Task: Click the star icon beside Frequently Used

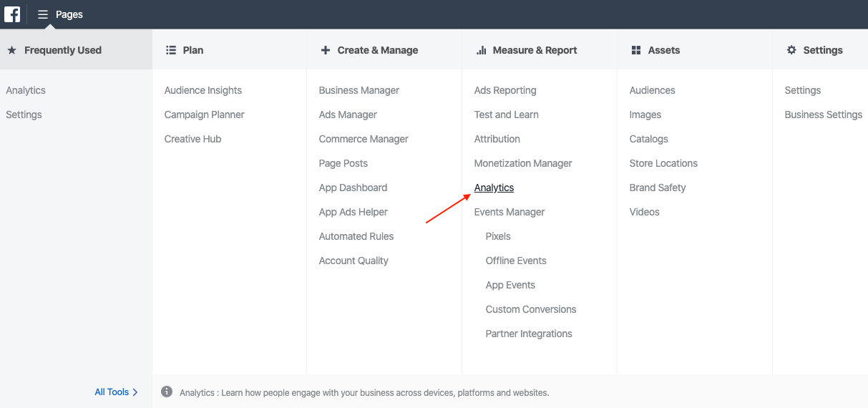Action: point(11,50)
